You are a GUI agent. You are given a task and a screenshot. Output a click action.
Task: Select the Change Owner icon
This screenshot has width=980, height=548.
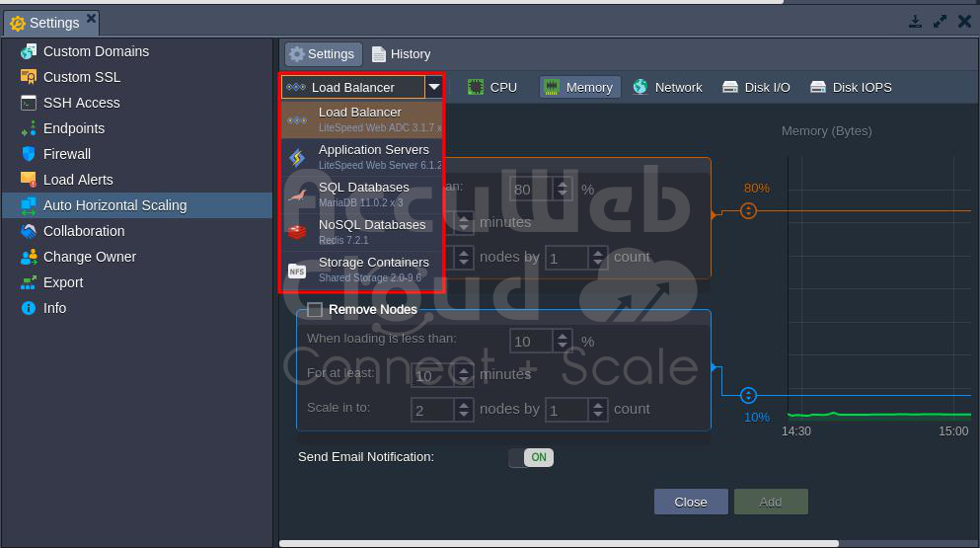click(29, 257)
